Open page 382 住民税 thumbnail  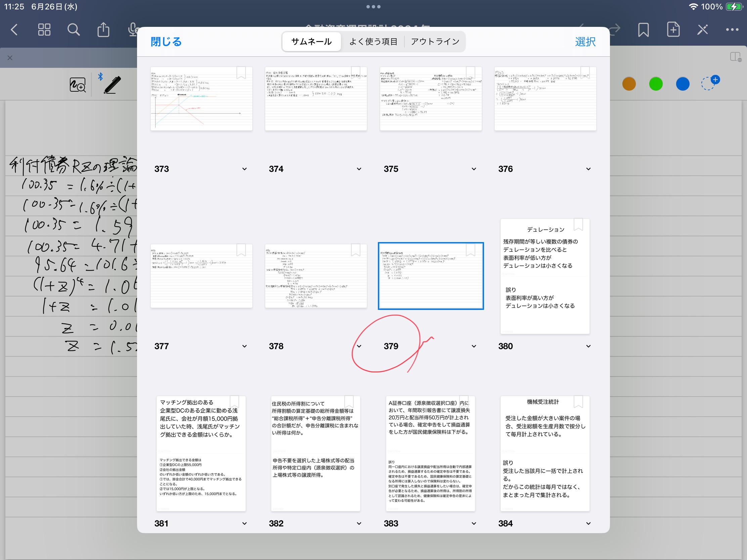pyautogui.click(x=315, y=453)
